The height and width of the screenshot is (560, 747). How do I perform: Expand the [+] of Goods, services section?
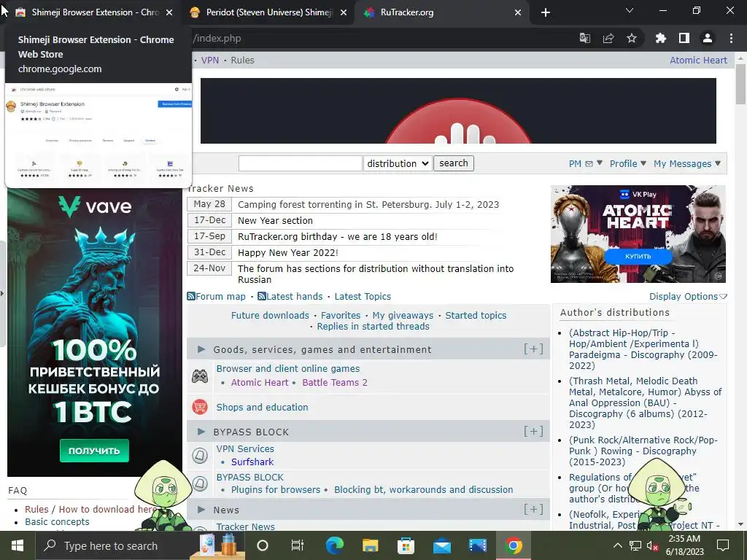533,349
